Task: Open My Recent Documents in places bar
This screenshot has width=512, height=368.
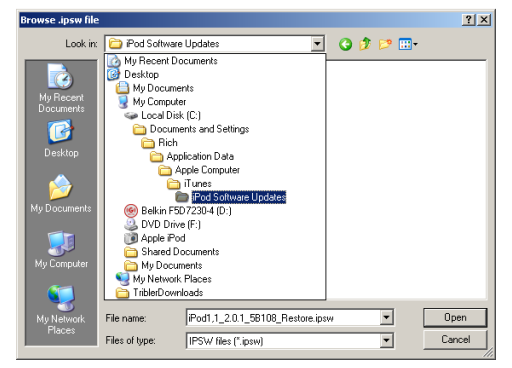Action: pos(61,89)
